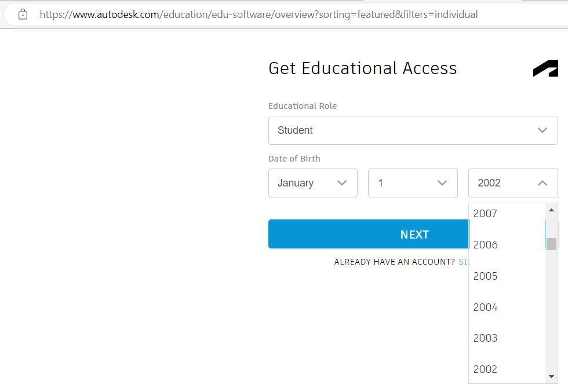Viewport: 568px width, 392px height.
Task: Focus the autodesk.com URL address field
Action: [258, 14]
